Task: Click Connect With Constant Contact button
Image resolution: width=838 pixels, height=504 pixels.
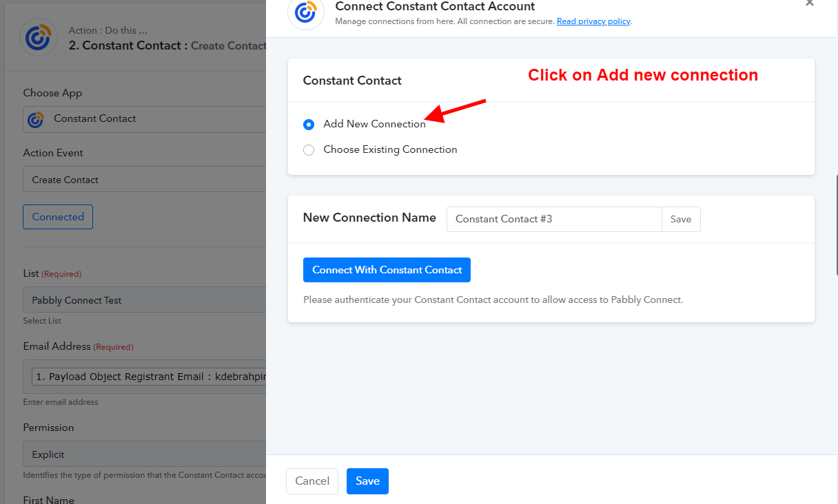Action: [387, 270]
